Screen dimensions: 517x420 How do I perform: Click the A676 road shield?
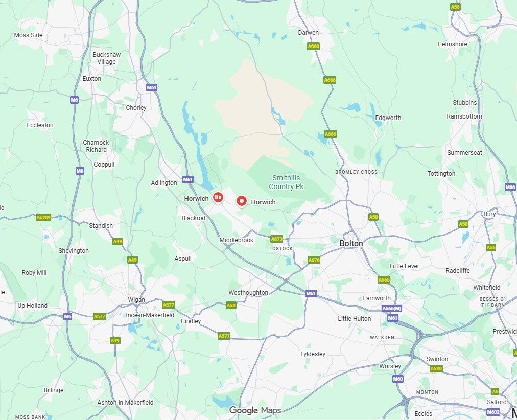(314, 260)
